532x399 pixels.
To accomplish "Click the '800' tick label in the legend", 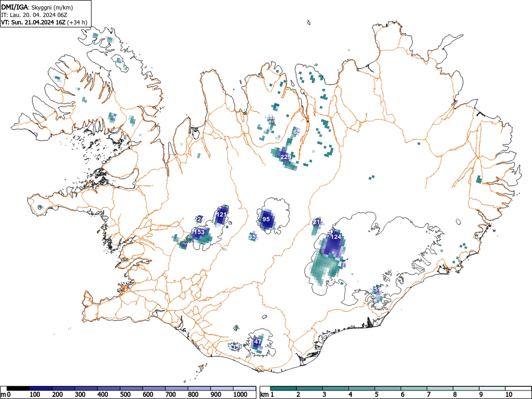I will tap(194, 395).
